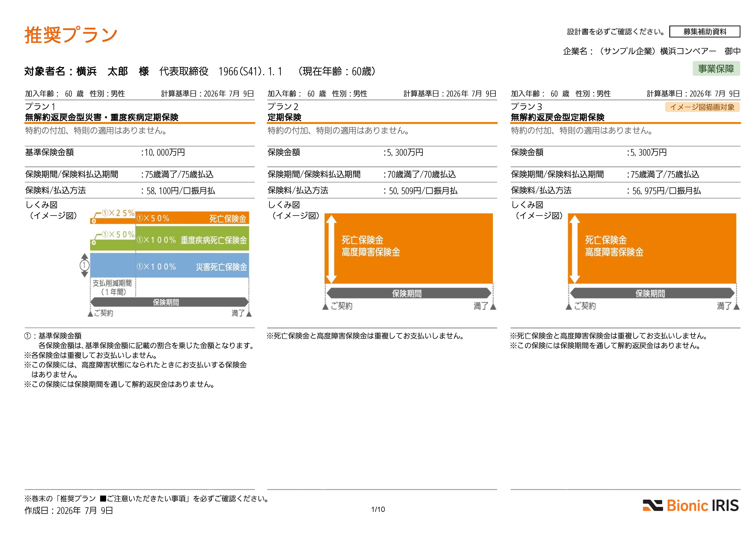
Task: Click the 募集補助資料 box
Action: 705,32
